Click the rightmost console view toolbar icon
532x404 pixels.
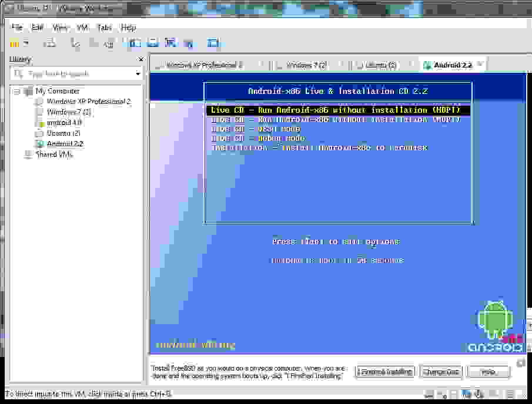tap(213, 43)
